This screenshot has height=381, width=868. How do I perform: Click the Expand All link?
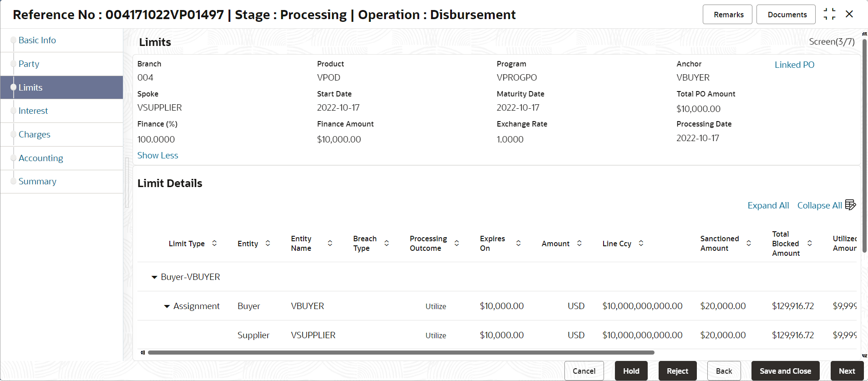click(x=768, y=205)
